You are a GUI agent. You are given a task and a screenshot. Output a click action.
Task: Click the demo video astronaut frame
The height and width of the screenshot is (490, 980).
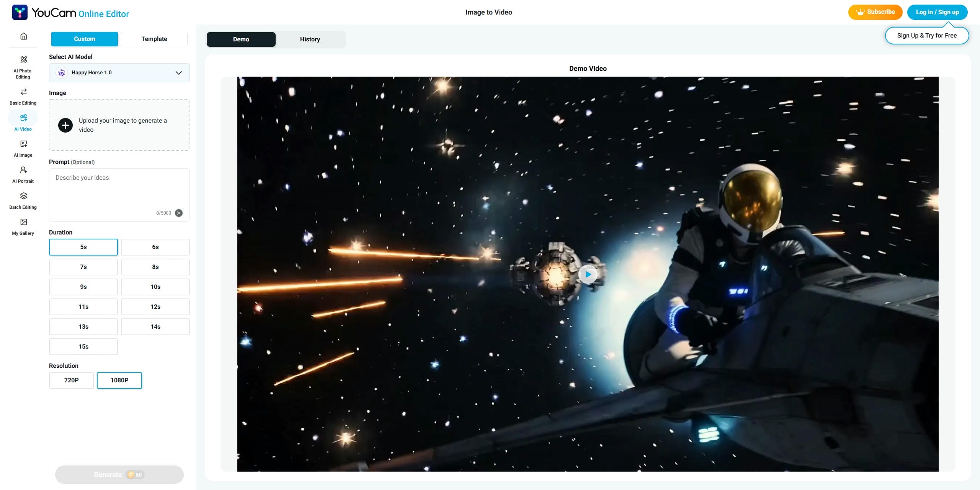[x=588, y=274]
